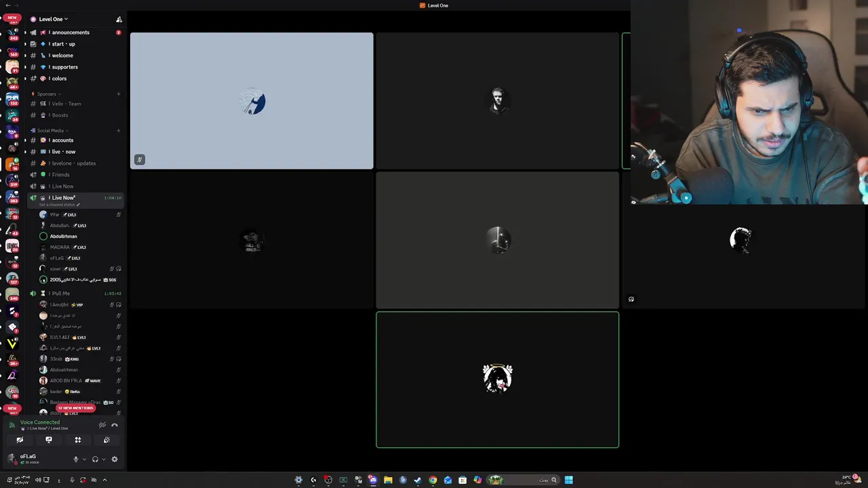Open the welcome channel
The width and height of the screenshot is (868, 488).
[x=75, y=56]
